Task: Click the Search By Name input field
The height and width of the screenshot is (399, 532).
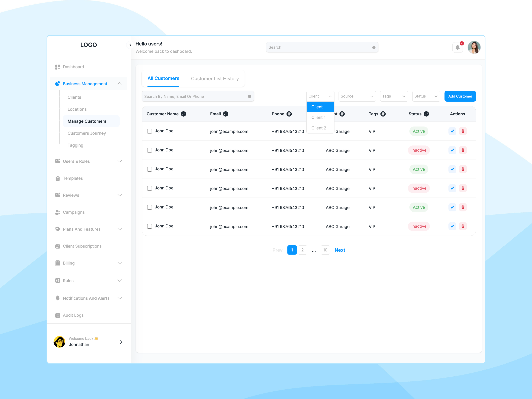Action: point(195,96)
